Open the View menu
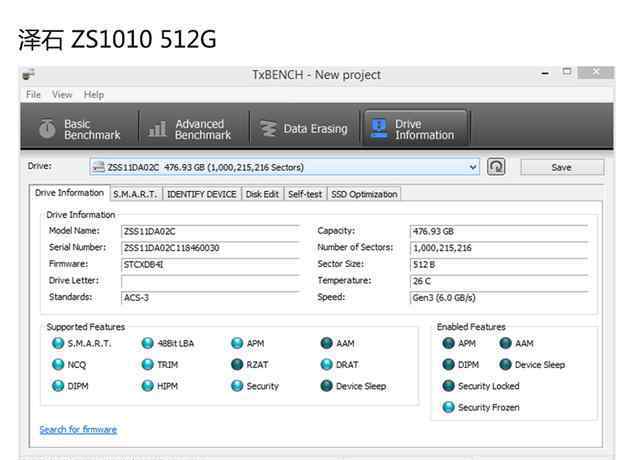The width and height of the screenshot is (640, 460). 62,95
